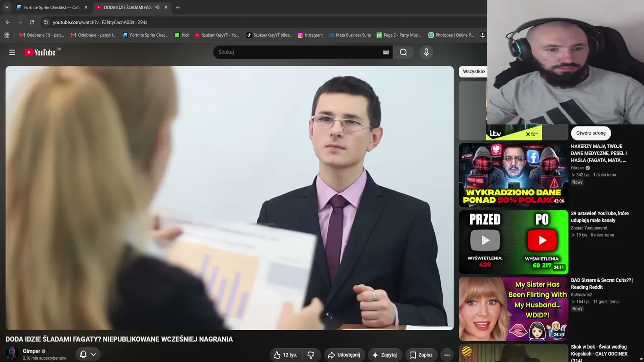644x362 pixels.
Task: Open the Photopea bookmark
Action: tap(451, 35)
